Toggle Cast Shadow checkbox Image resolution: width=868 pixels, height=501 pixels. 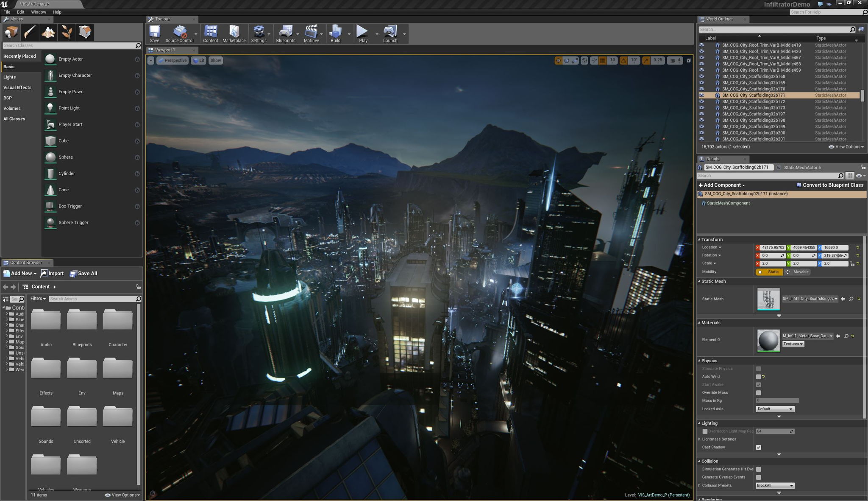click(759, 447)
